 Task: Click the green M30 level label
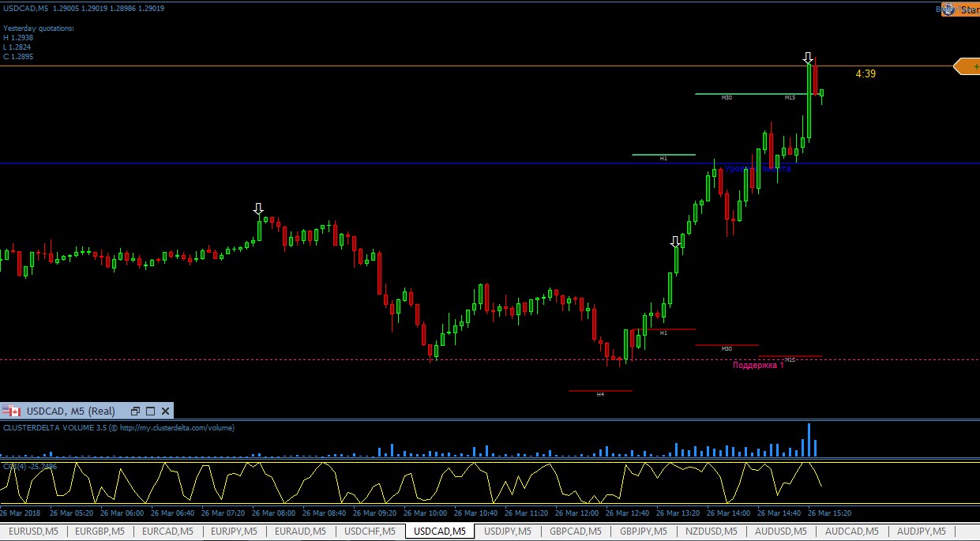(x=727, y=98)
